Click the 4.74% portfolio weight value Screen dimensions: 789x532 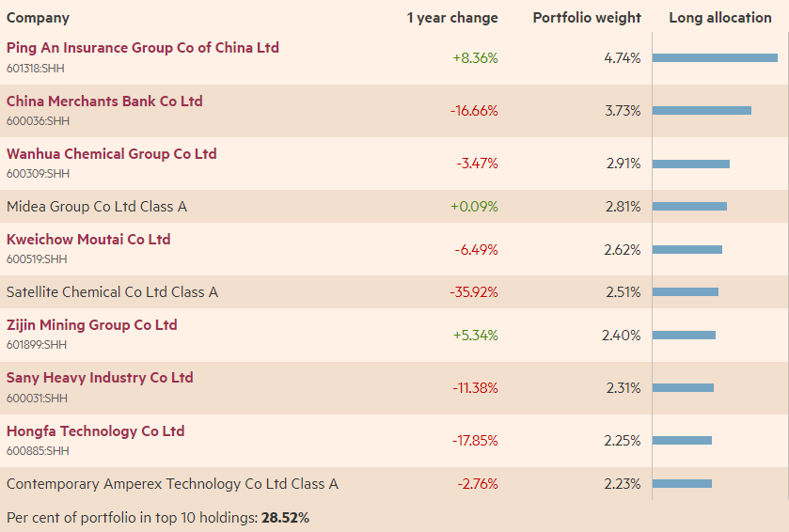click(x=622, y=58)
